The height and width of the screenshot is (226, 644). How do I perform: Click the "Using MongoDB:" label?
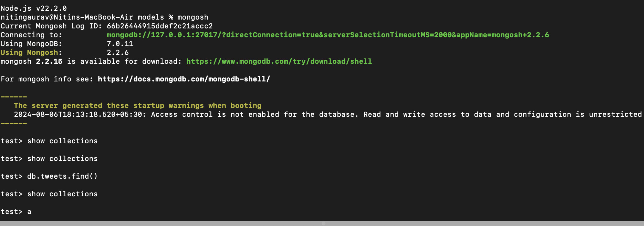click(x=31, y=44)
